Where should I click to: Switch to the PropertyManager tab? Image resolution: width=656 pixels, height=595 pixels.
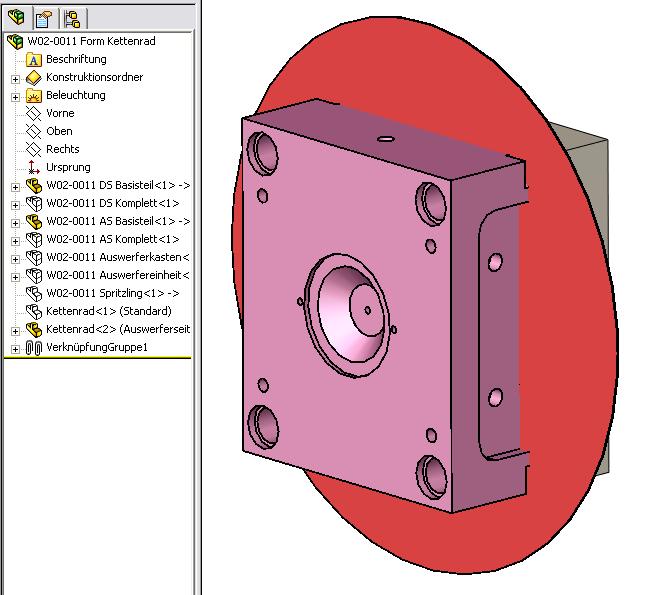pyautogui.click(x=44, y=19)
